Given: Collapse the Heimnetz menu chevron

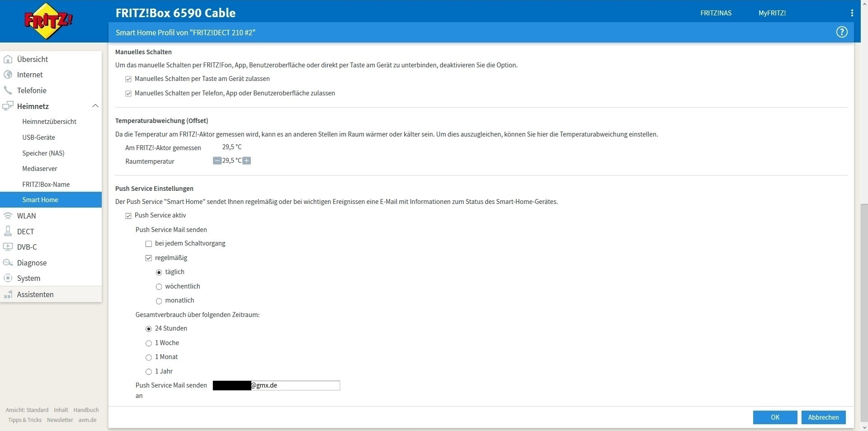Looking at the screenshot, I should coord(95,106).
